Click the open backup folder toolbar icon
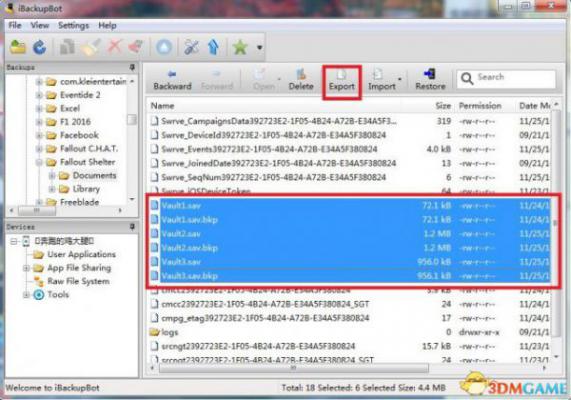571x400 pixels. 17,47
